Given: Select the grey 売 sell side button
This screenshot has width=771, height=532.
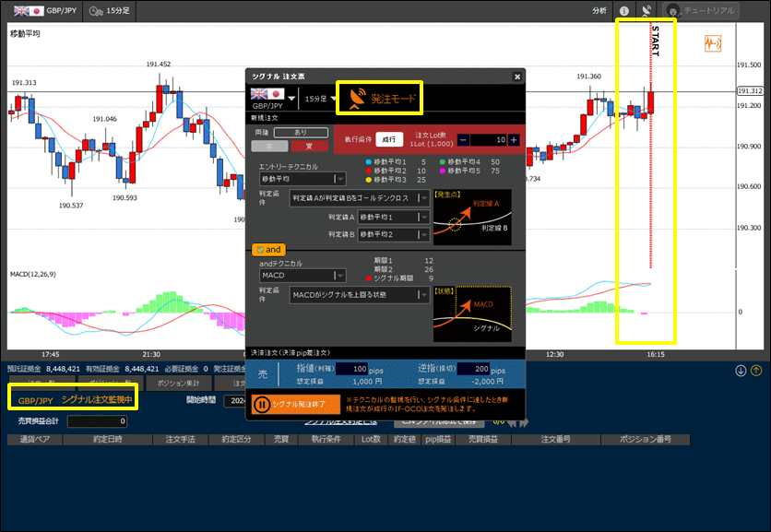Looking at the screenshot, I should pos(269,146).
